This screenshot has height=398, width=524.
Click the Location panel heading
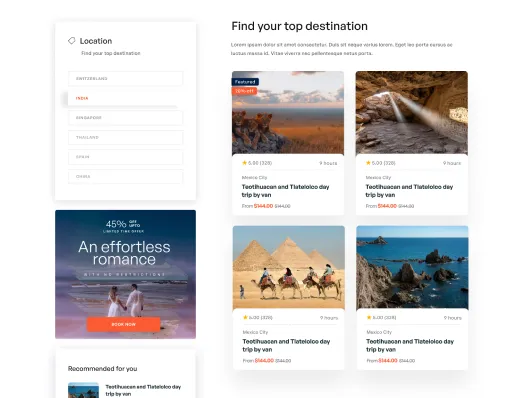point(96,41)
